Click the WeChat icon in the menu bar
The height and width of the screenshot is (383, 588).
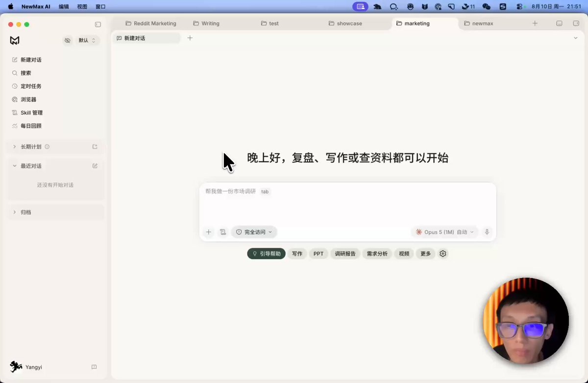click(x=486, y=7)
